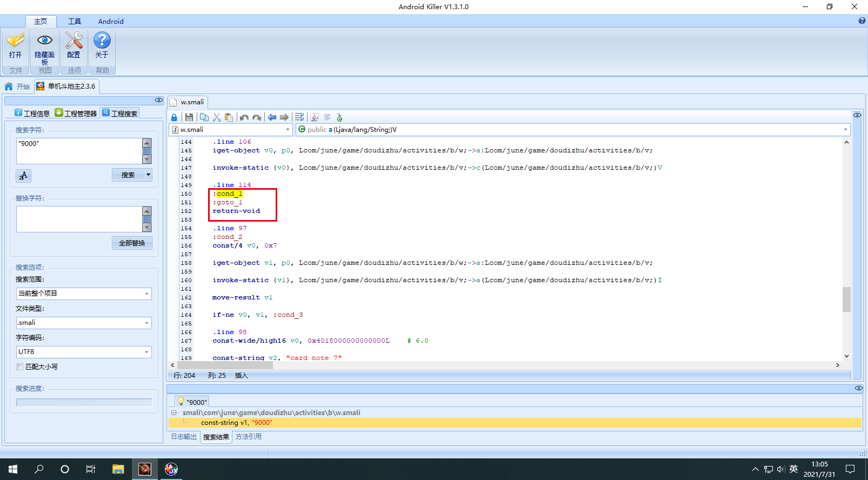The image size is (868, 480).
Task: Navigate forward with gray right arrow
Action: pyautogui.click(x=284, y=117)
